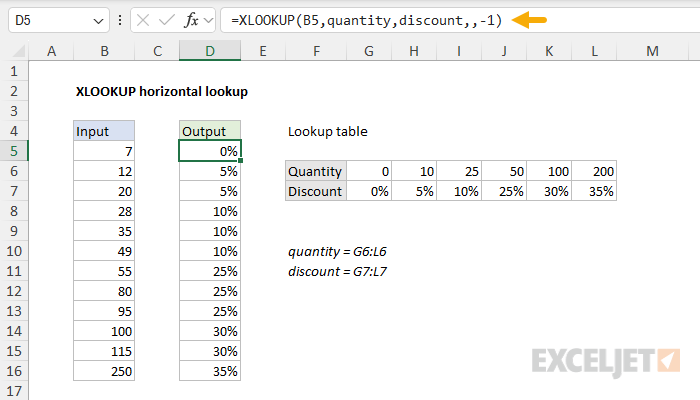This screenshot has height=400, width=700.
Task: Select column M header
Action: (652, 51)
